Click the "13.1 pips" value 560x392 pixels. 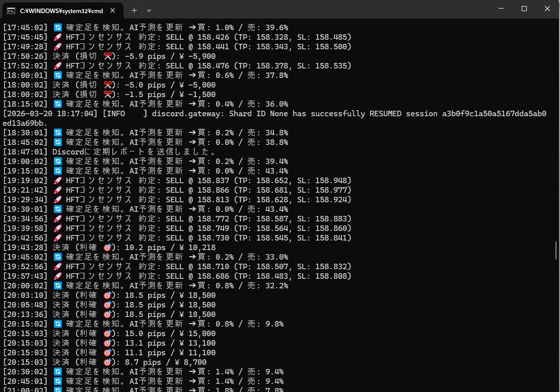coord(145,343)
